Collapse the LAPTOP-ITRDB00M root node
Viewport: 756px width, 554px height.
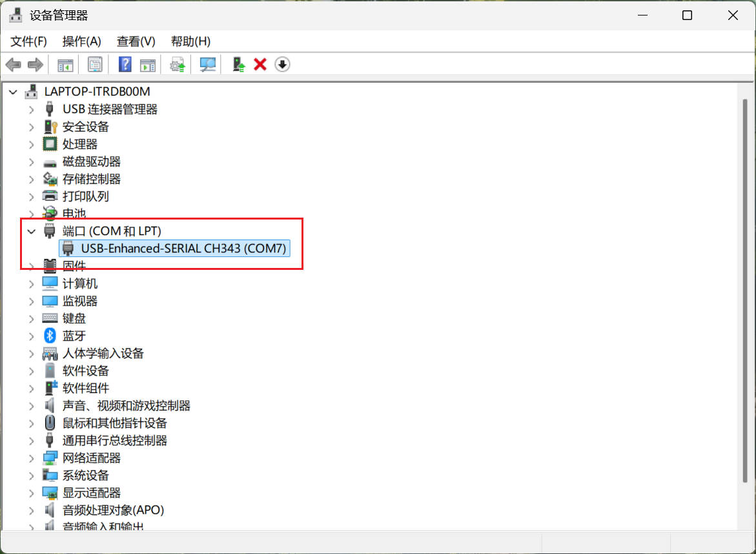pos(13,92)
